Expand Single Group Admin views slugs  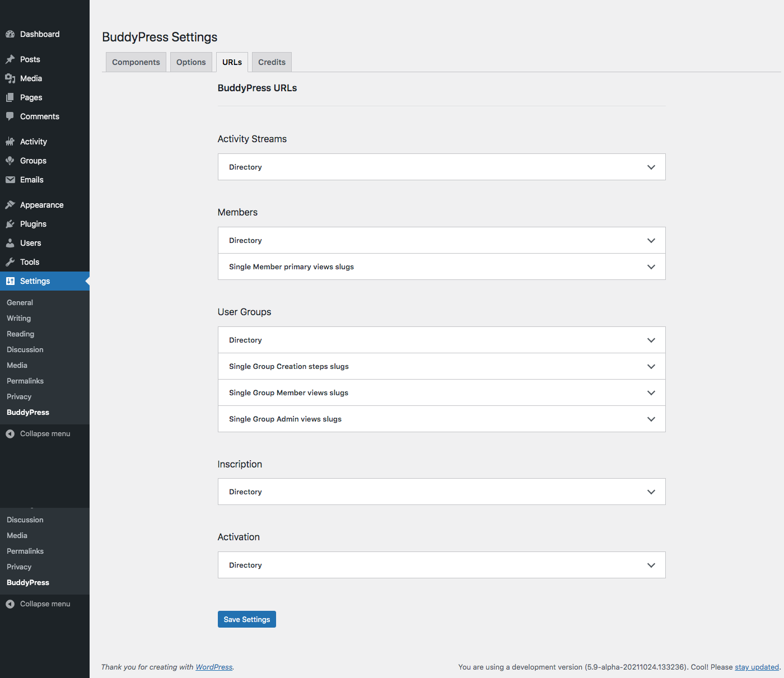(441, 419)
